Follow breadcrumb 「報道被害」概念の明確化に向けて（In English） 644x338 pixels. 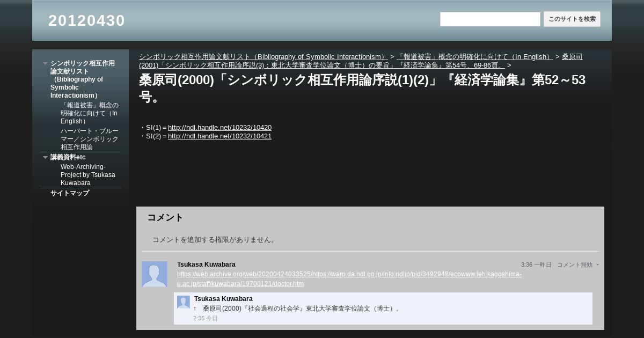tap(475, 57)
